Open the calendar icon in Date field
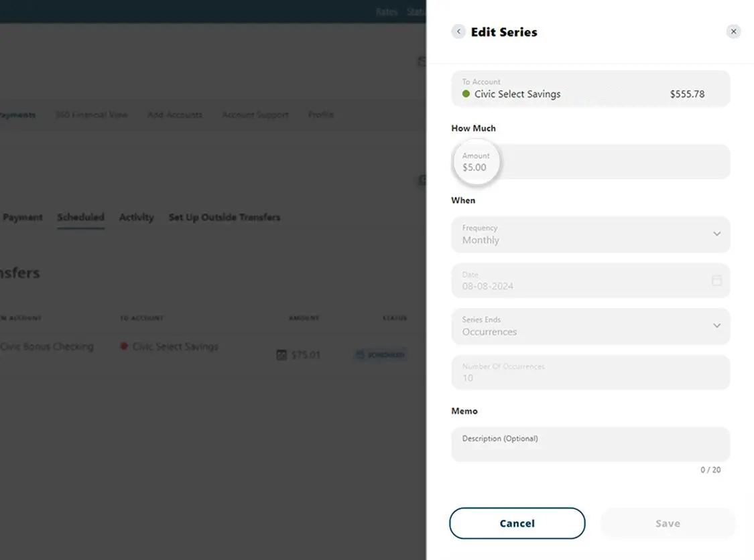Image resolution: width=754 pixels, height=560 pixels. click(x=716, y=280)
